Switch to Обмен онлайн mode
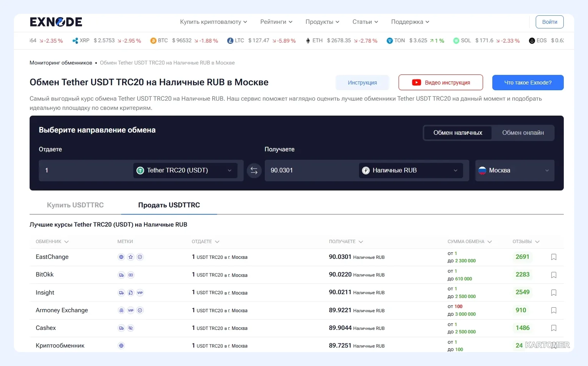This screenshot has height=366, width=588. [523, 133]
